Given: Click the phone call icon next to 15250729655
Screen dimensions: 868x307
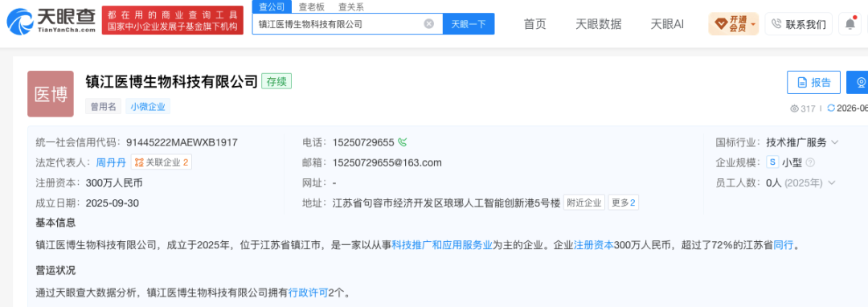Looking at the screenshot, I should click(403, 143).
